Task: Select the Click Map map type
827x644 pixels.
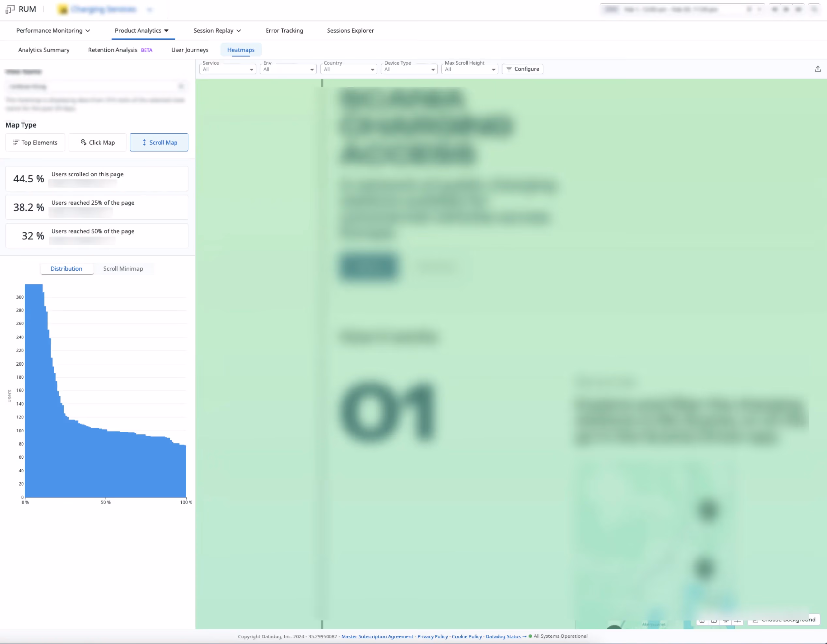Action: pyautogui.click(x=97, y=142)
